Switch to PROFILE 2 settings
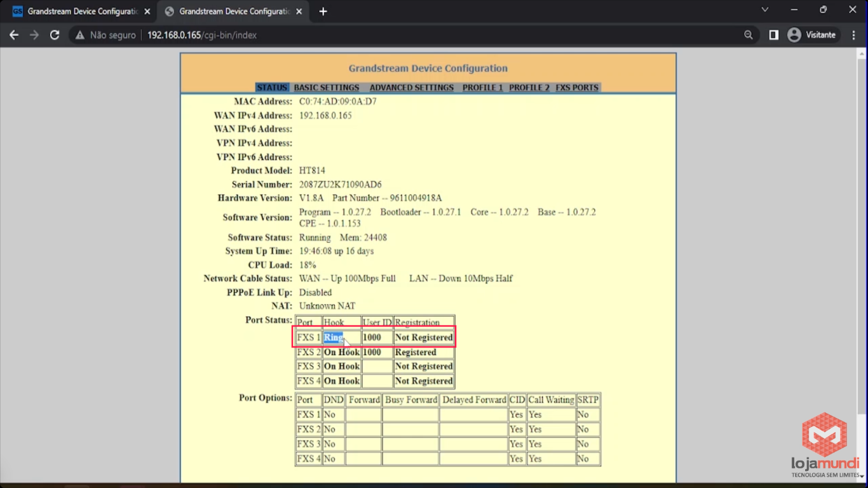 tap(529, 88)
